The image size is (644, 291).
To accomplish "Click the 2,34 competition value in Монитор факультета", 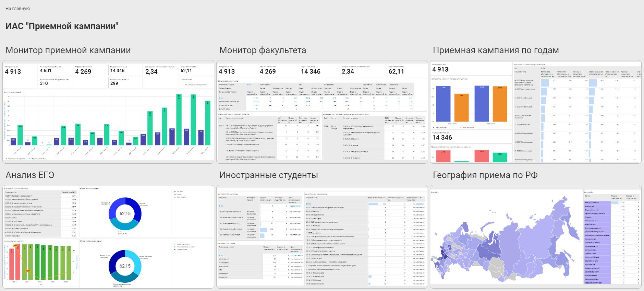I will 348,71.
